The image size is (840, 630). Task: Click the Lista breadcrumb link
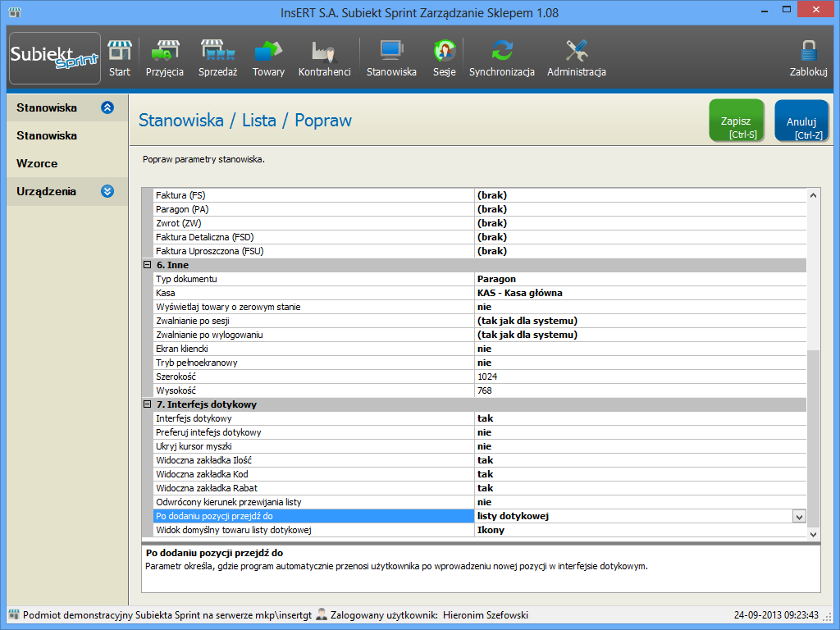[258, 120]
